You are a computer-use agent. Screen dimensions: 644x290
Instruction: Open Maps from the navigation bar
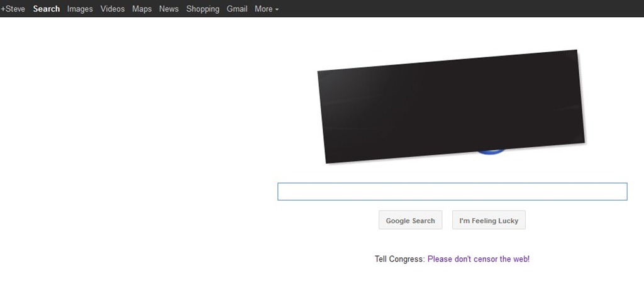point(142,9)
